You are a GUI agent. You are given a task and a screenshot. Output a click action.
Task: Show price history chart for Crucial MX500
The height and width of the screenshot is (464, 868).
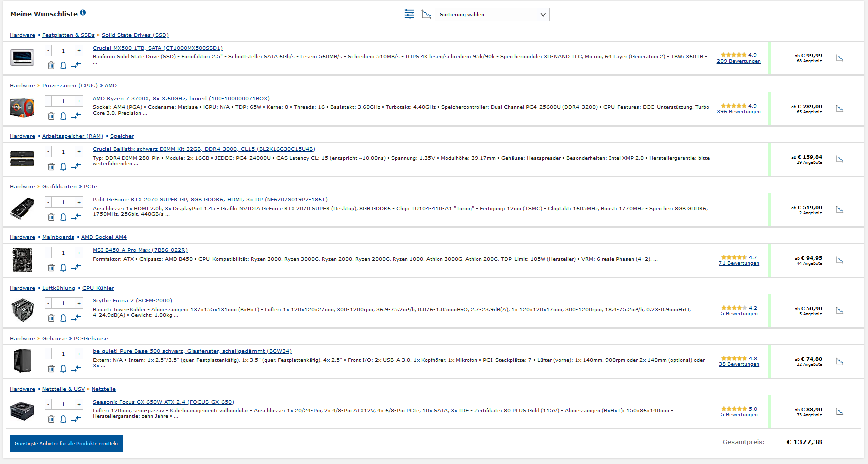tap(840, 58)
